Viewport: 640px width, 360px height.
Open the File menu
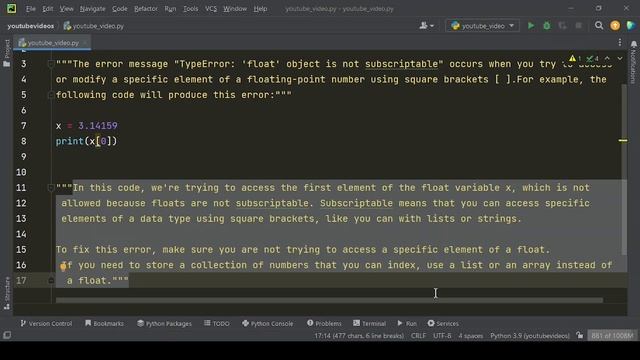point(31,9)
